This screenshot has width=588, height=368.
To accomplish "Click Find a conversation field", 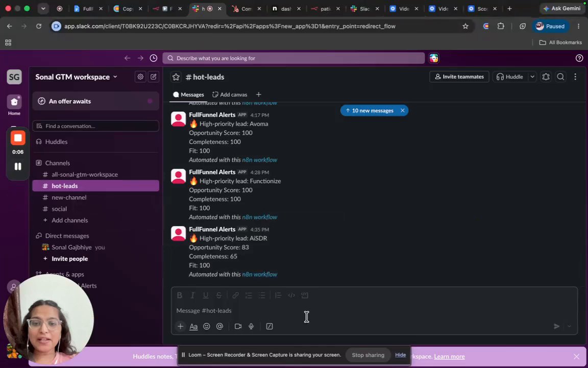I will click(x=95, y=126).
